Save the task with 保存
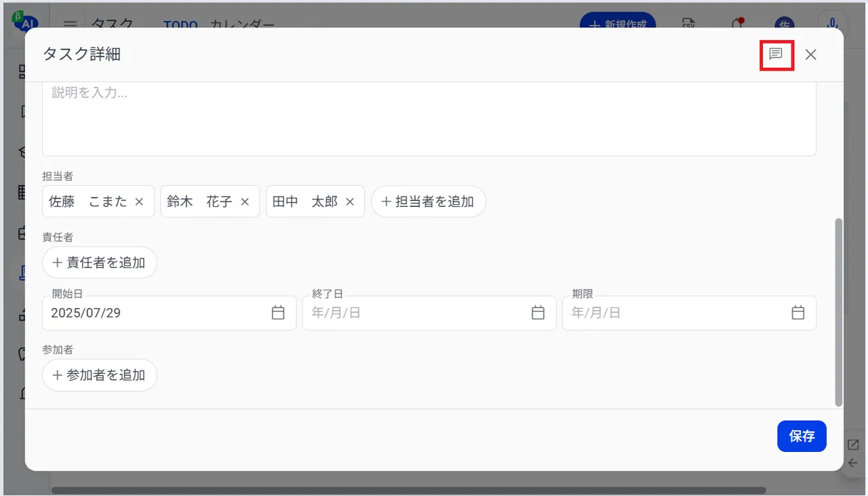Screen dimensions: 868x496 [802, 436]
